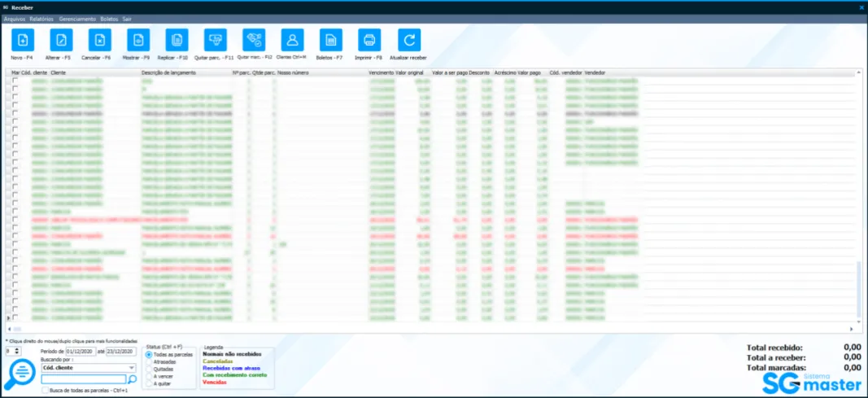Click the Acréscimo column header
The width and height of the screenshot is (868, 398).
pyautogui.click(x=505, y=72)
